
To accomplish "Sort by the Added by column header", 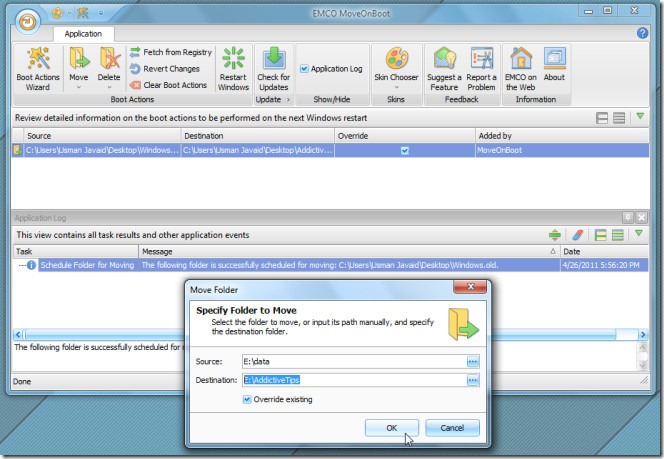I will point(562,136).
